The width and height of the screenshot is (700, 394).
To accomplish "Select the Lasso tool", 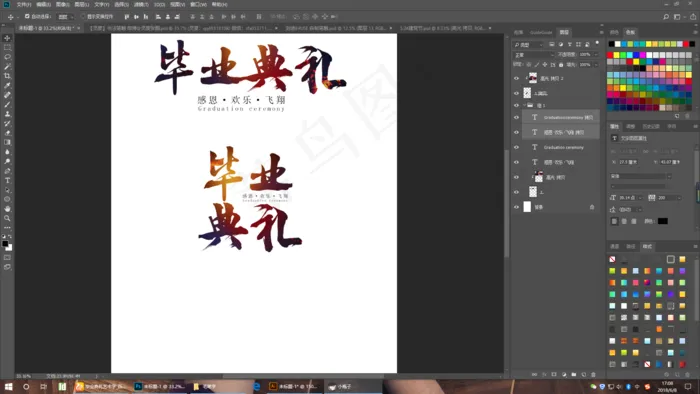I will [x=7, y=57].
